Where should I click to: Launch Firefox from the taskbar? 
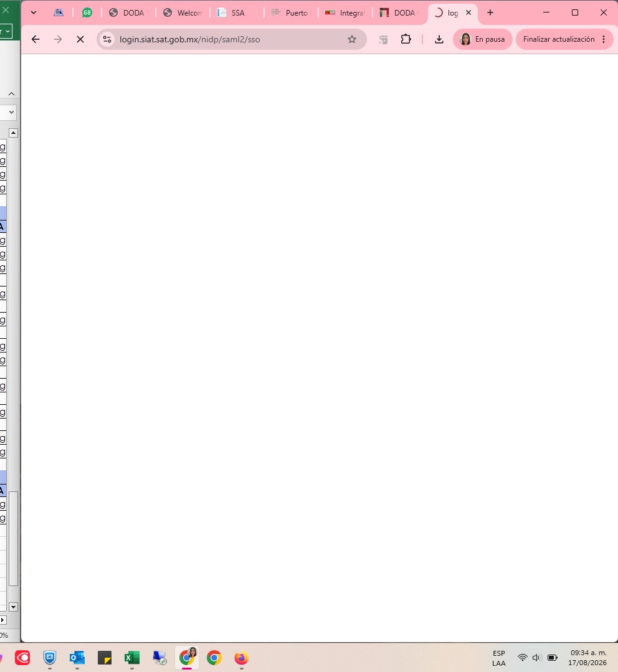tap(241, 658)
